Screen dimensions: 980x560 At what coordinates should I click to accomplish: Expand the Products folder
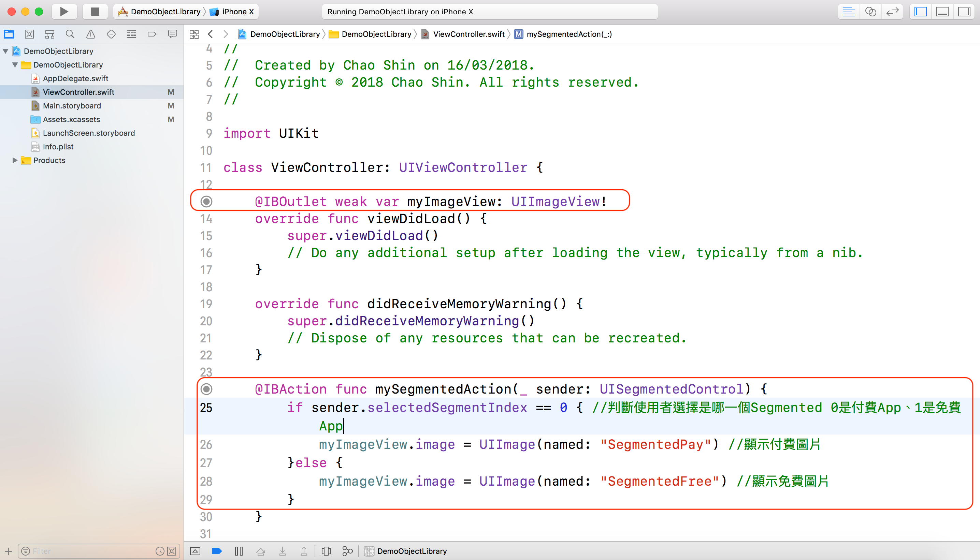click(x=15, y=160)
